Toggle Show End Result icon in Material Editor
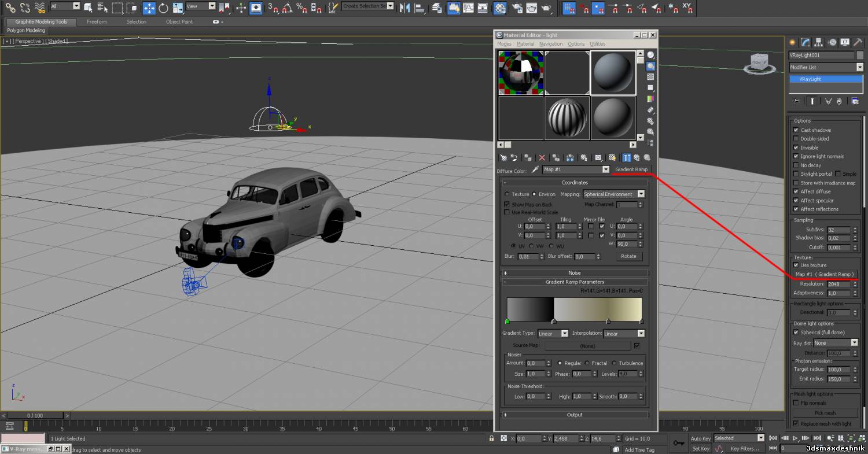This screenshot has width=868, height=454. (627, 157)
